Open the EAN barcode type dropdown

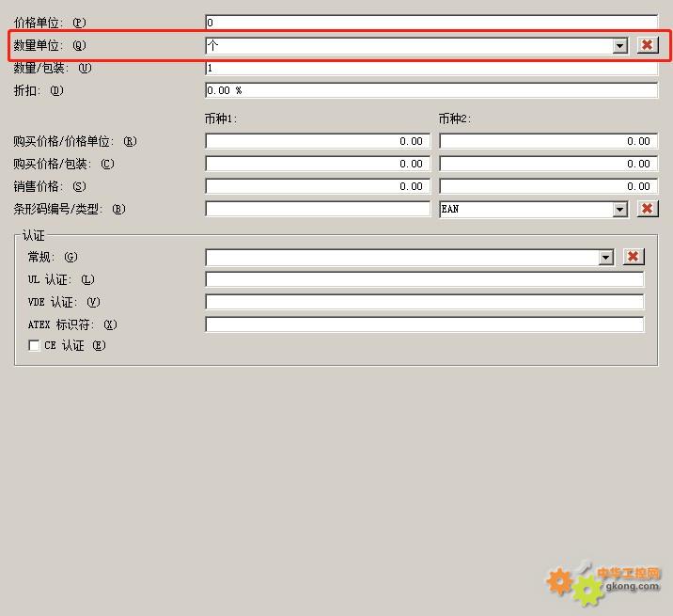coord(619,209)
